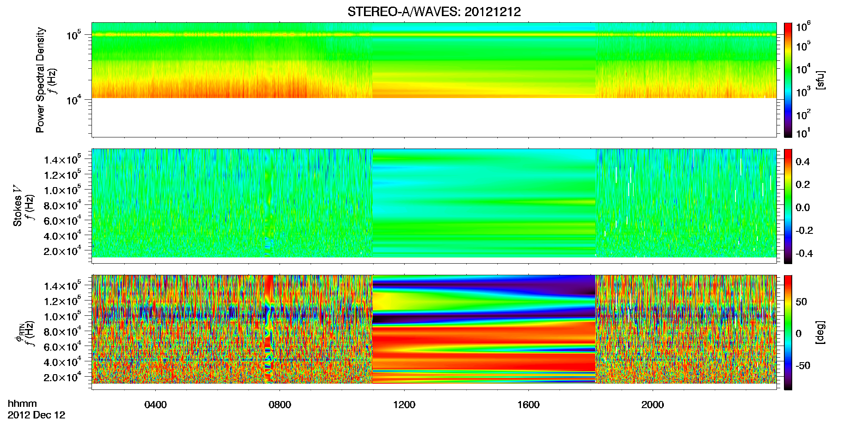Click the 2.0×10^4 tick on the Stokes V panel
Image resolution: width=868 pixels, height=447 pixels.
pos(63,251)
